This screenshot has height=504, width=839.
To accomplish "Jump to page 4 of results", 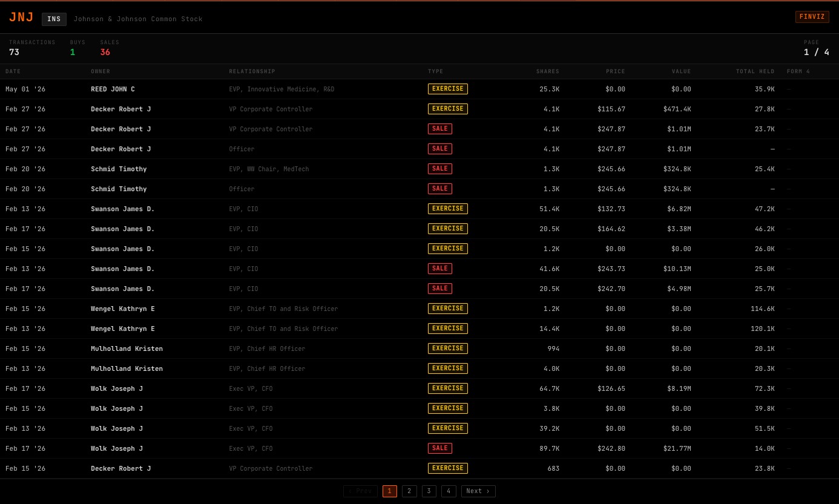I will [x=449, y=491].
